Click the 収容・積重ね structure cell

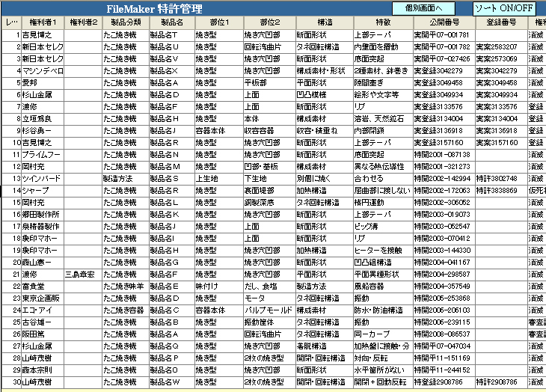coord(325,131)
